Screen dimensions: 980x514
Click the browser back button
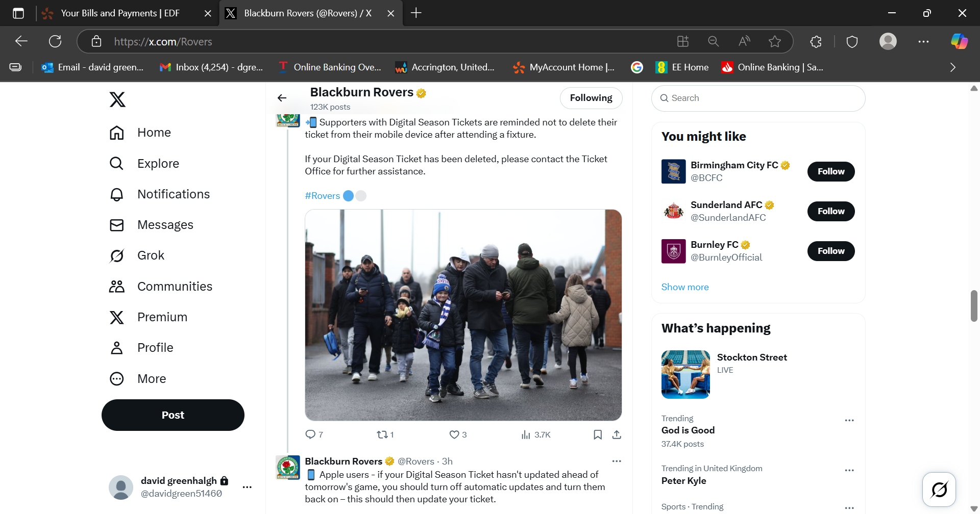tap(21, 41)
